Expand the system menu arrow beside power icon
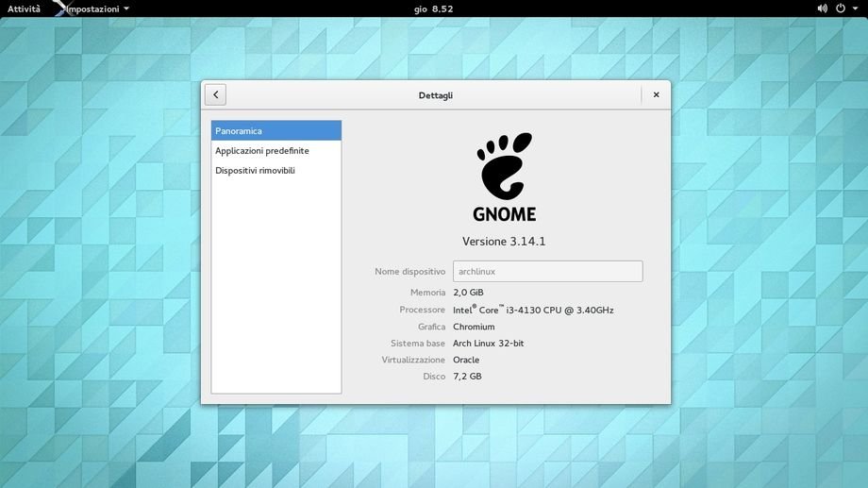868x488 pixels. point(855,8)
